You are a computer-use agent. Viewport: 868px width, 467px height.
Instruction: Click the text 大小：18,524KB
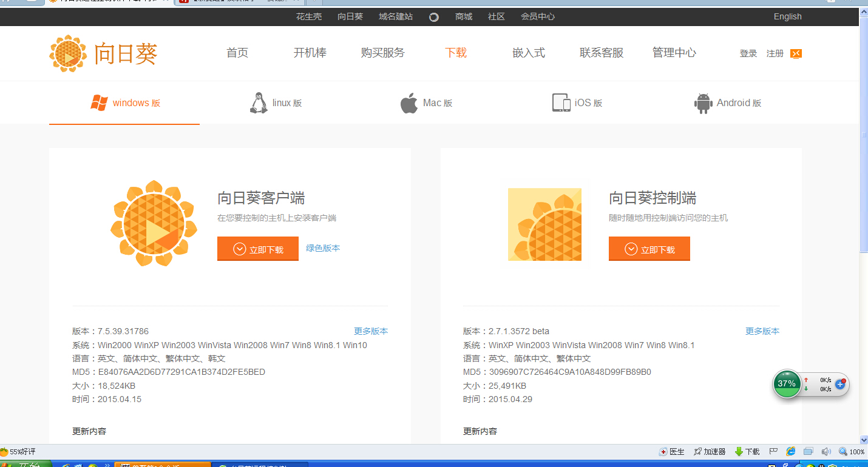(104, 386)
